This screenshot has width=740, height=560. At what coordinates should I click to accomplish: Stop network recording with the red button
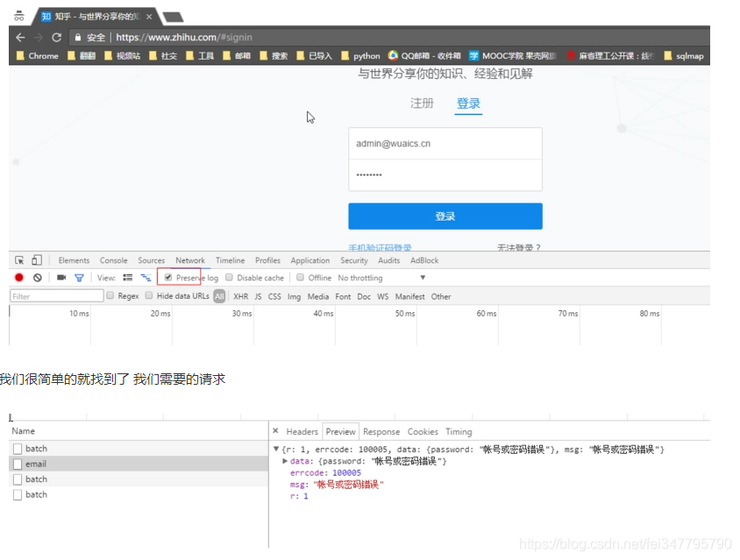(x=19, y=278)
